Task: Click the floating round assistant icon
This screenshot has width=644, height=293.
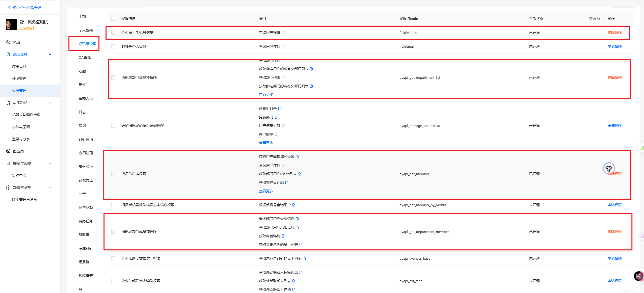Action: (x=609, y=168)
